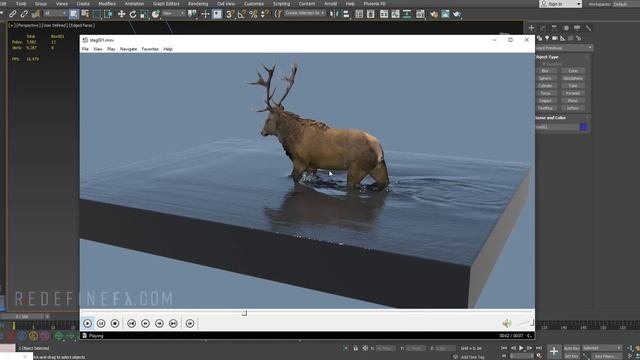Click Play in the stag001.mov player
Screen dimensions: 640x360
[x=87, y=323]
